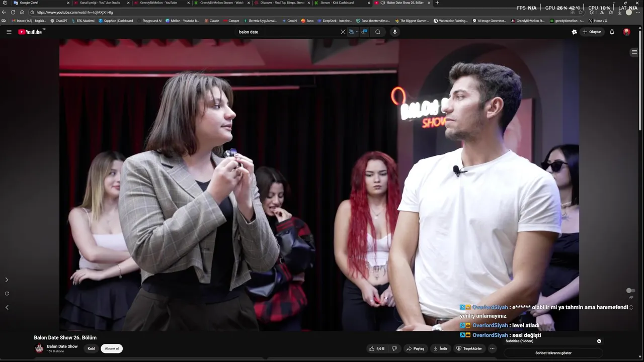Screen dimensions: 644x362
Task: Click the browser address bar URL
Action: 74,12
